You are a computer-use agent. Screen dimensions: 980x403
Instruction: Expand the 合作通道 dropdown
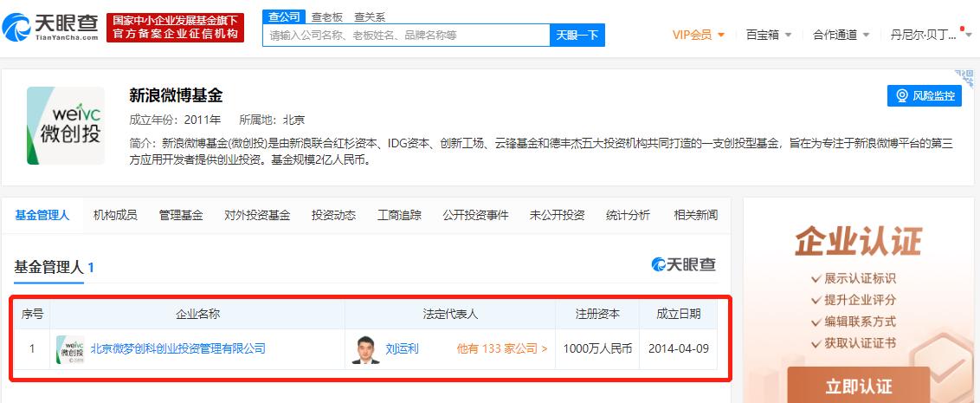point(841,35)
